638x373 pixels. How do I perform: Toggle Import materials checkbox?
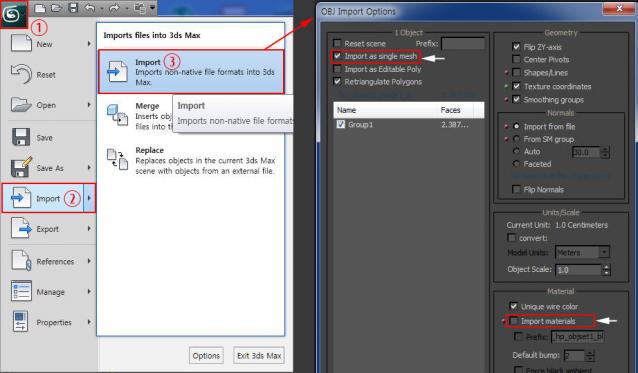click(x=514, y=321)
